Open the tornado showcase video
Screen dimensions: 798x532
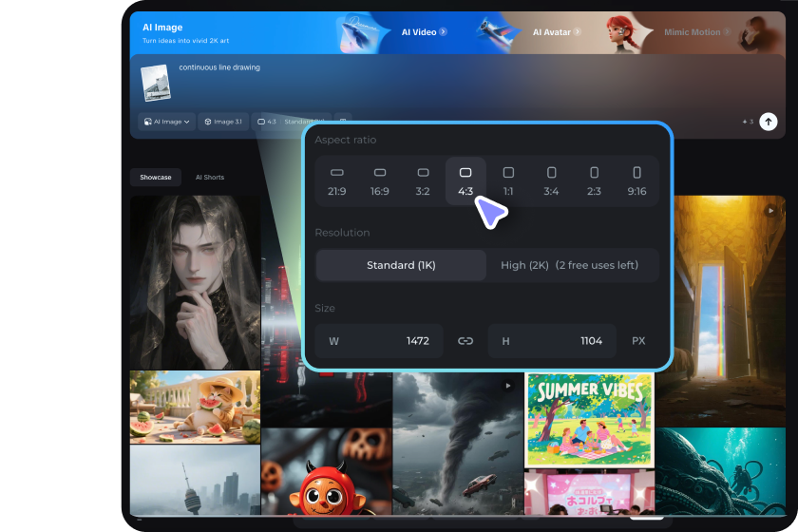[x=458, y=444]
